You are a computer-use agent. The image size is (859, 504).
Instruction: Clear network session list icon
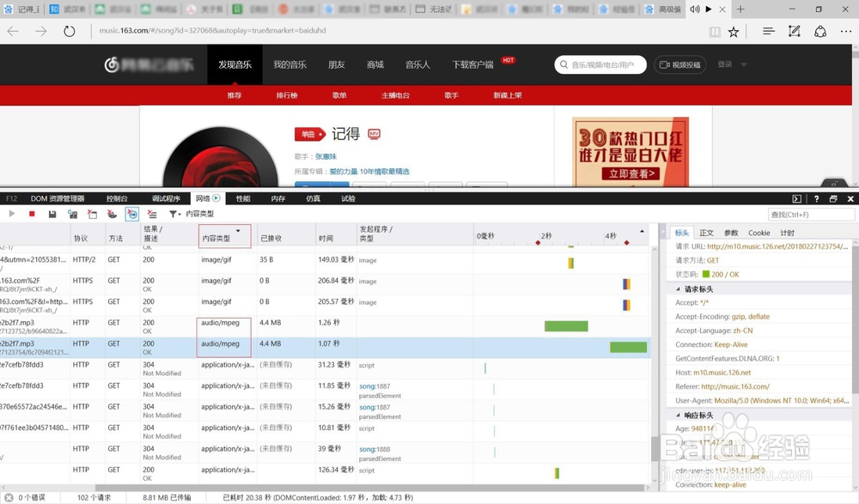(x=152, y=214)
